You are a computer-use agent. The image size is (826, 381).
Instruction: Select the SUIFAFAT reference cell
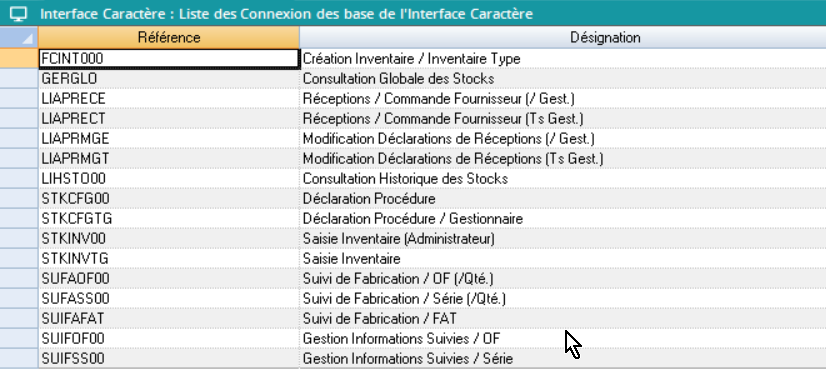[x=169, y=319]
